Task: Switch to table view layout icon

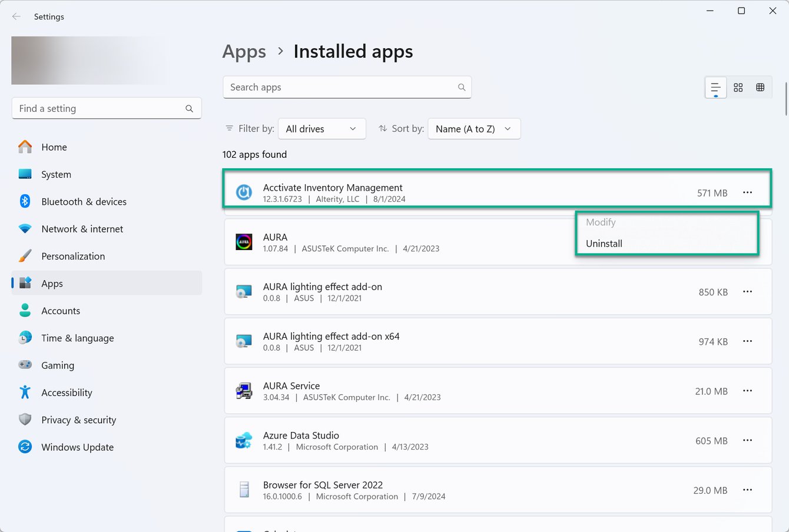Action: 760,88
